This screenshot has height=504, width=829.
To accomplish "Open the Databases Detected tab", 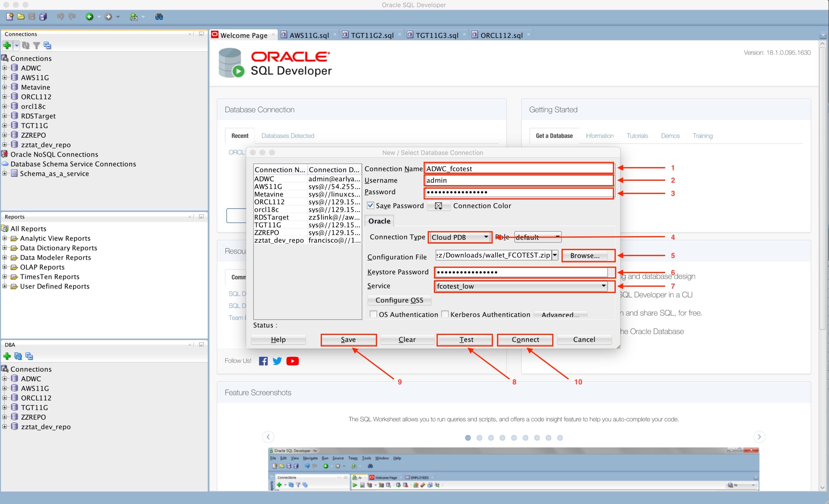I will click(288, 136).
